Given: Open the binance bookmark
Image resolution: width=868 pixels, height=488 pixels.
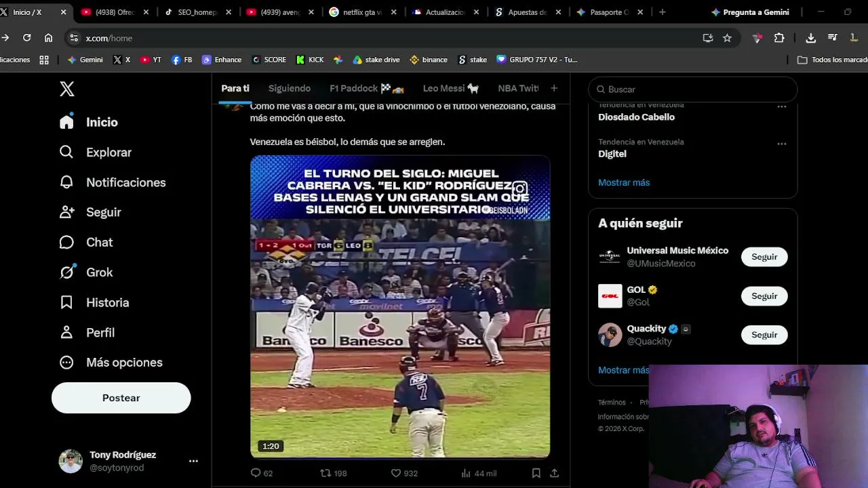Looking at the screenshot, I should 429,60.
